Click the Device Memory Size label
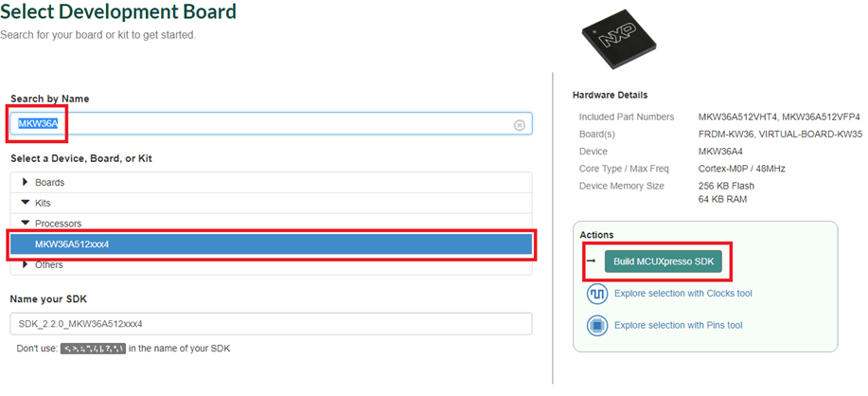 pos(622,186)
